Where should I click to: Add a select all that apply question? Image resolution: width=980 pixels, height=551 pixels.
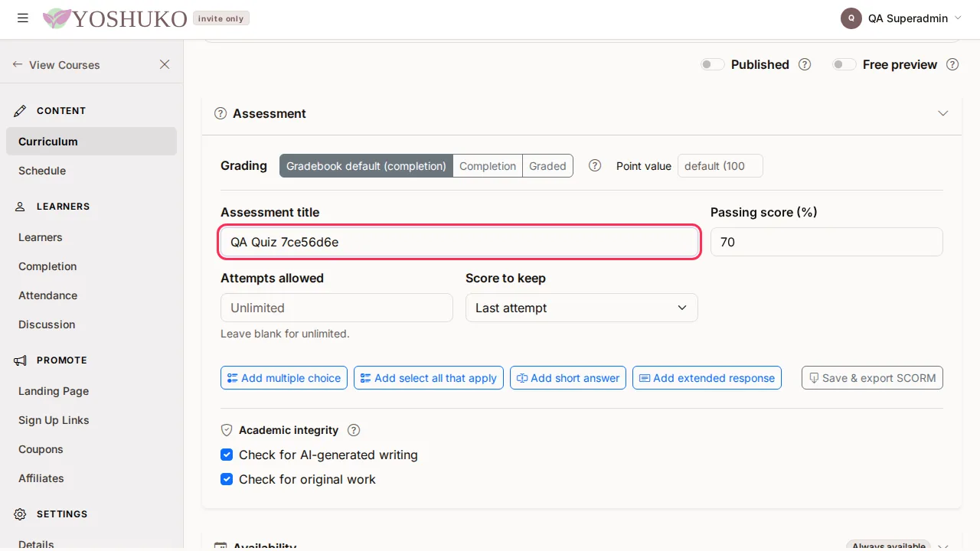[x=429, y=378]
